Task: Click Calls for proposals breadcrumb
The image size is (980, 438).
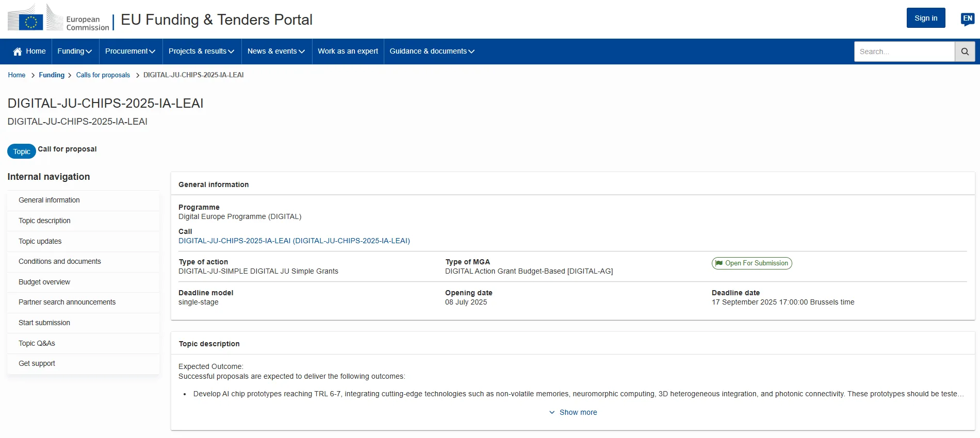Action: pyautogui.click(x=103, y=75)
